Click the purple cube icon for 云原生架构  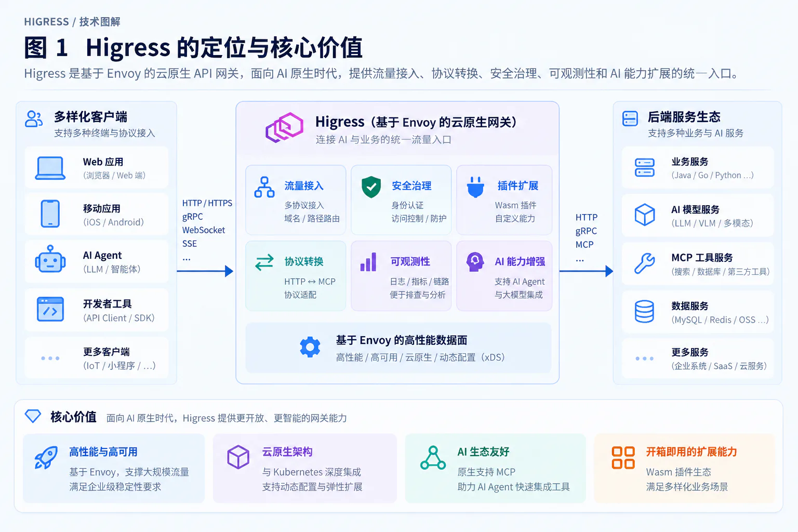pyautogui.click(x=238, y=457)
